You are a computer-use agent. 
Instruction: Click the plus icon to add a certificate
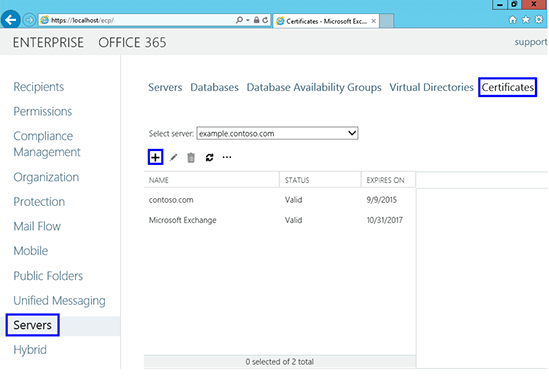155,157
